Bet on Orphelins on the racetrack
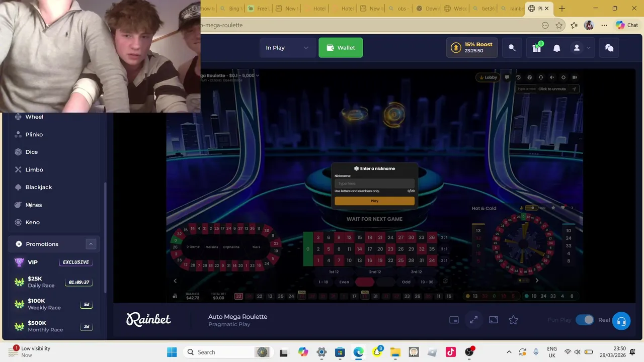The image size is (644, 362). tap(231, 247)
